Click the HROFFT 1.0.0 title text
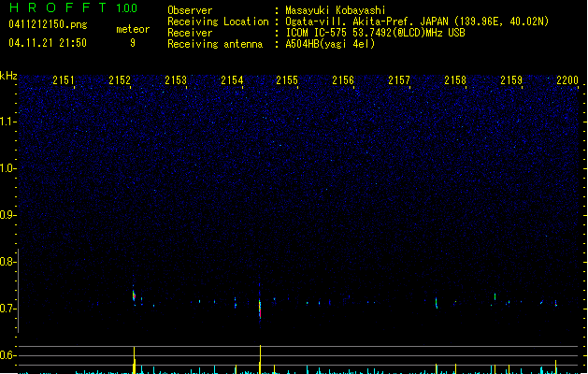 tap(73, 7)
